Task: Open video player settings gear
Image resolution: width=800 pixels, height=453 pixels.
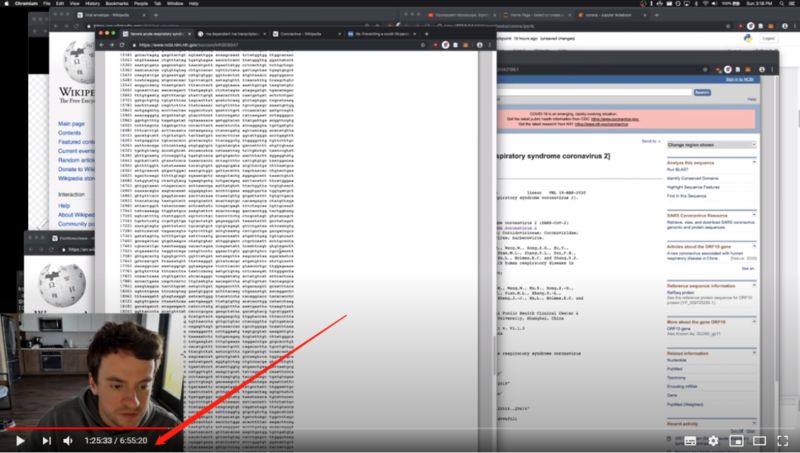Action: click(x=713, y=441)
